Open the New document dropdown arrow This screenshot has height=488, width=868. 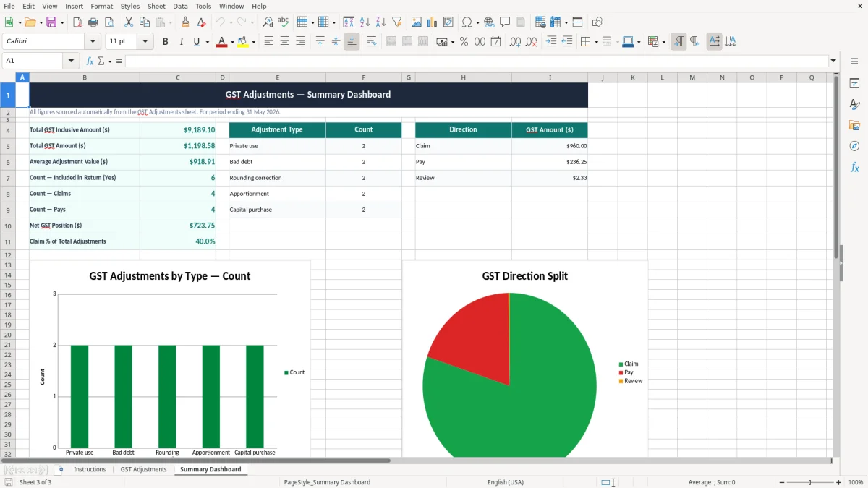(x=18, y=22)
